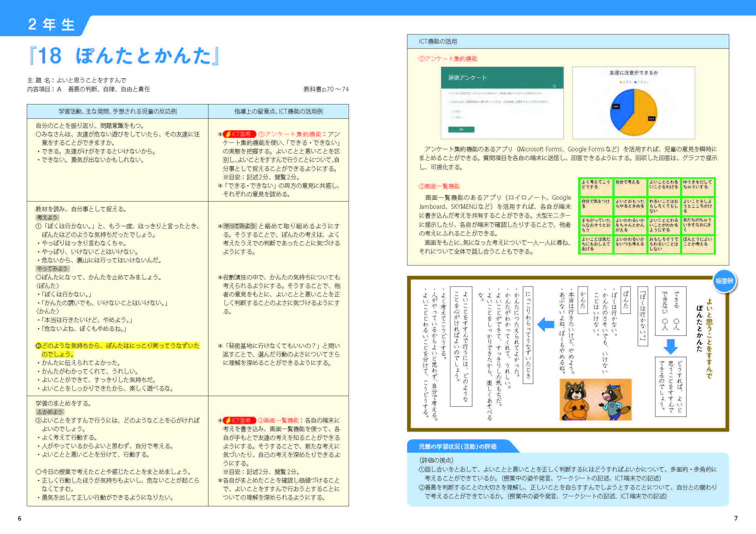
Task: Click the blue left-pointing arrow on the blackboard
Action: pyautogui.click(x=546, y=324)
